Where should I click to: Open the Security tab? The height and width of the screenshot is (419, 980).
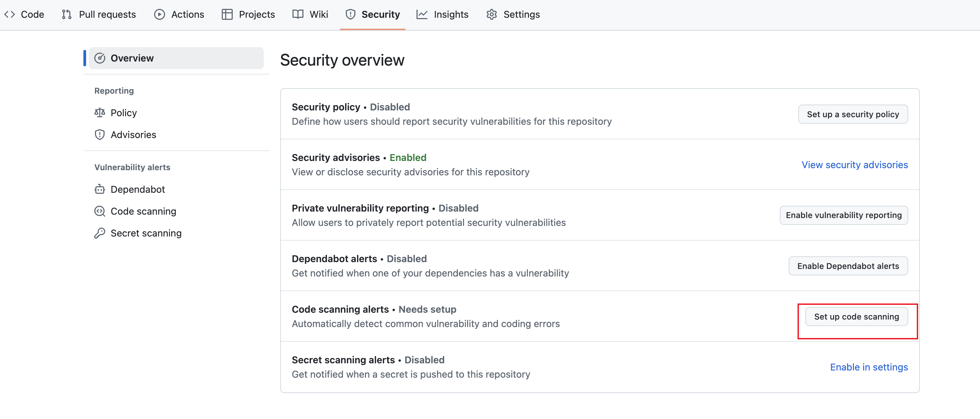tap(373, 14)
